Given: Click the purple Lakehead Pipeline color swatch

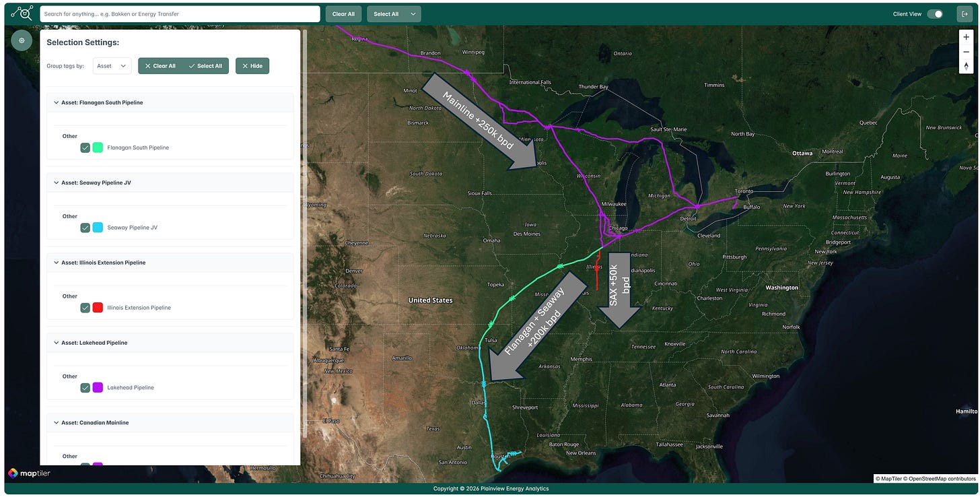Looking at the screenshot, I should [x=98, y=388].
